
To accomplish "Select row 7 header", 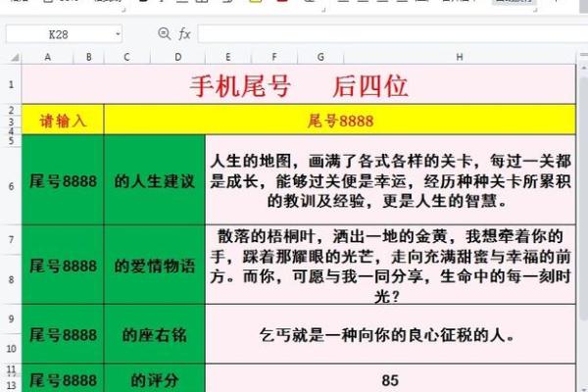I will (11, 239).
